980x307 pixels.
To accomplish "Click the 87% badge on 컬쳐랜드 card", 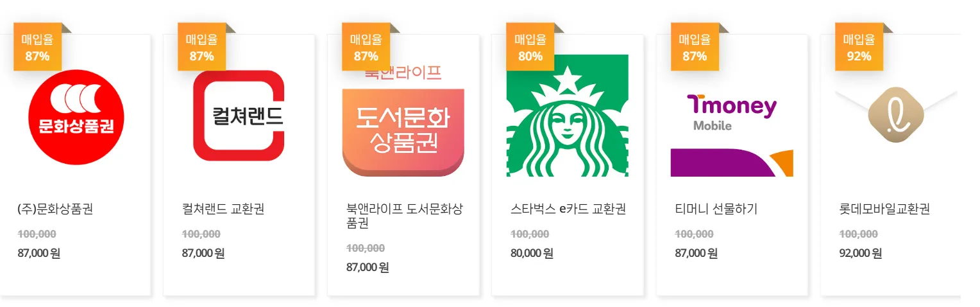I will pyautogui.click(x=201, y=48).
